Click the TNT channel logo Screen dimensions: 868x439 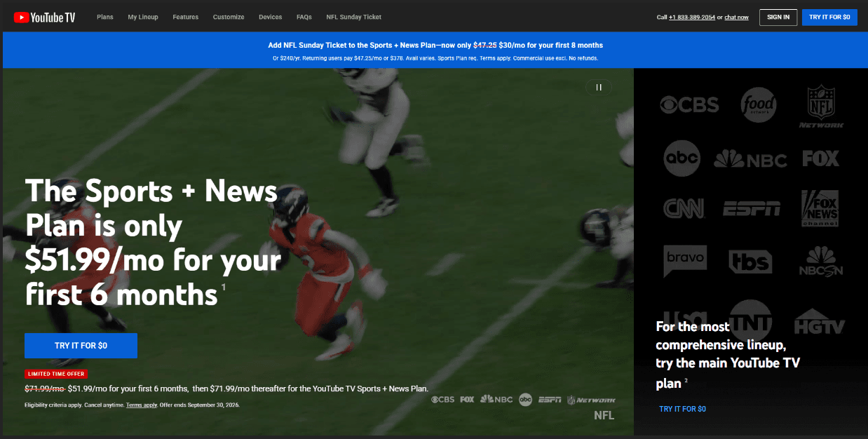pyautogui.click(x=750, y=320)
